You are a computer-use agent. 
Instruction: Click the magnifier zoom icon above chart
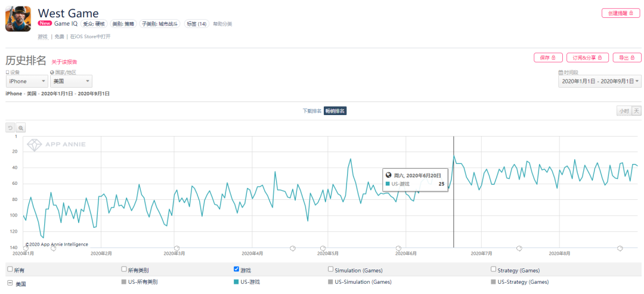click(21, 128)
